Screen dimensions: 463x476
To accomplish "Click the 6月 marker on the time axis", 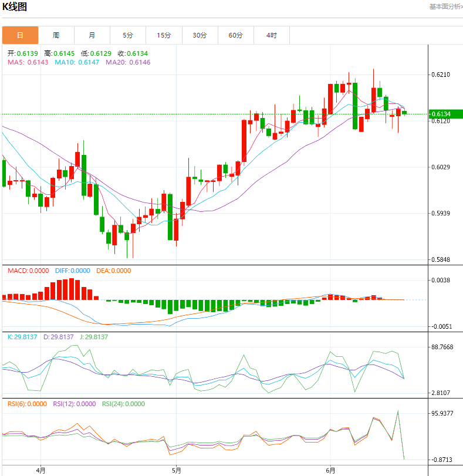I will point(330,470).
